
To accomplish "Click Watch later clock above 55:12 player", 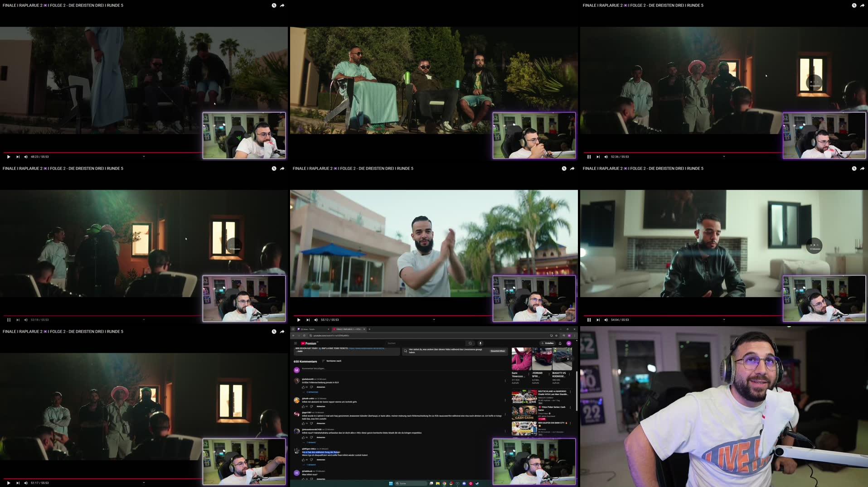I will [564, 169].
